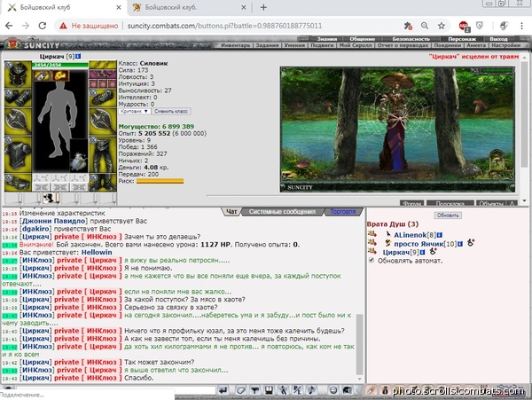
Task: Open the gloves item slot
Action: tap(103, 98)
